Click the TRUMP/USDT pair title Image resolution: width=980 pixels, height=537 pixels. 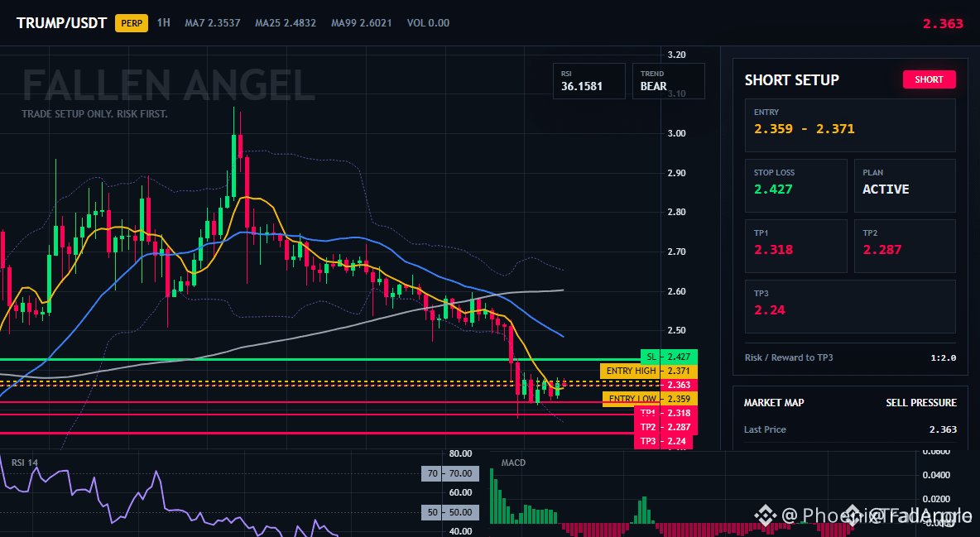[x=61, y=23]
